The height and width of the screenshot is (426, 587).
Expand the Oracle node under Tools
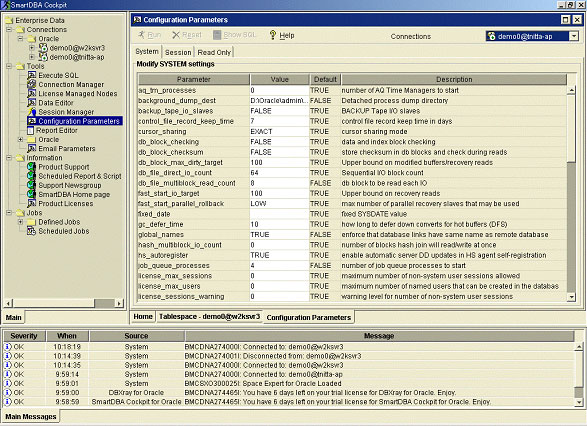[21, 139]
